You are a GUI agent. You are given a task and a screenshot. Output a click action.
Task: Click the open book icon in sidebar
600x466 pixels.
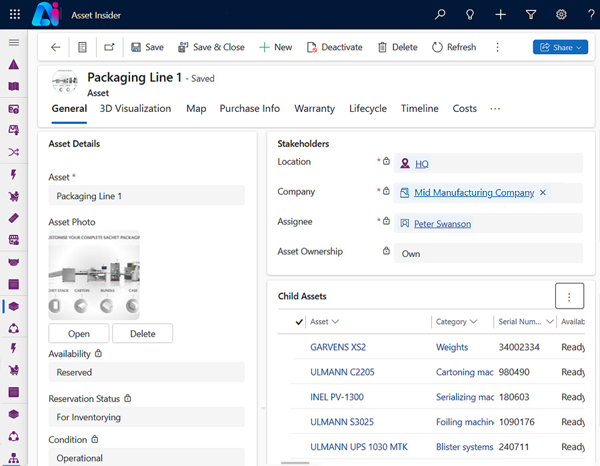[13, 86]
